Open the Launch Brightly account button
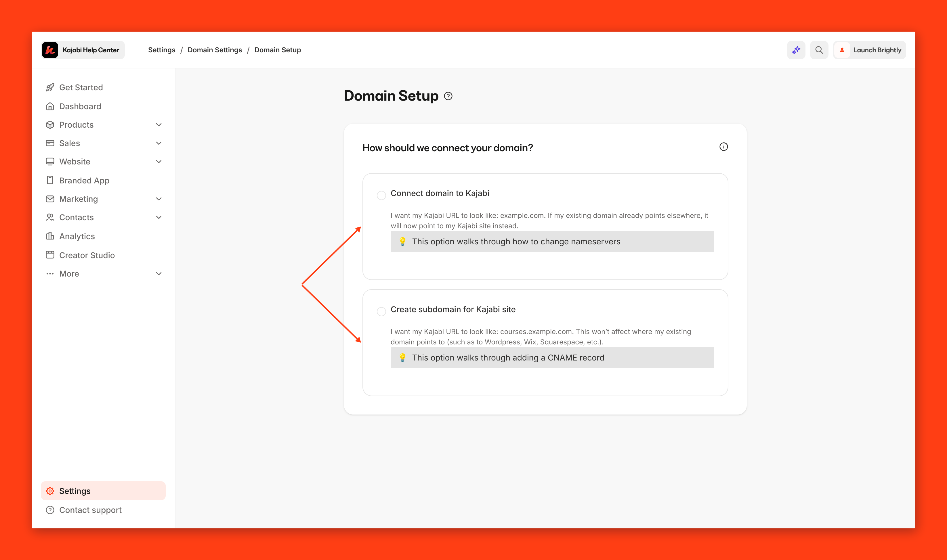Viewport: 947px width, 560px height. (x=869, y=50)
